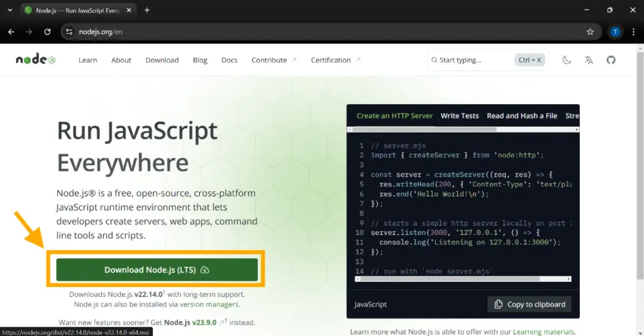Open the Contribute external link

tap(274, 60)
